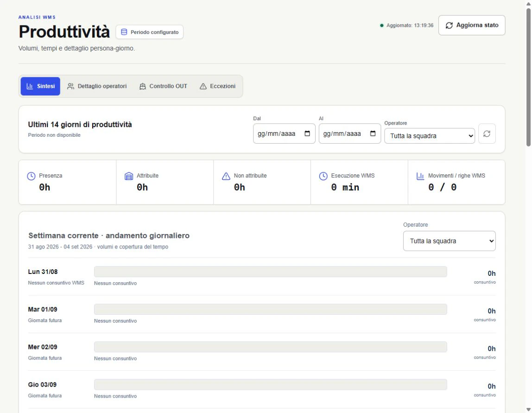
Task: Switch to the Eccezioni tab
Action: 217,86
